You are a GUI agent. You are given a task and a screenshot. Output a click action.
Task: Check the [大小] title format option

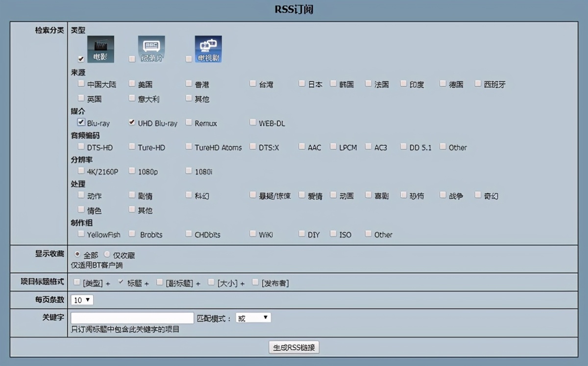point(211,282)
